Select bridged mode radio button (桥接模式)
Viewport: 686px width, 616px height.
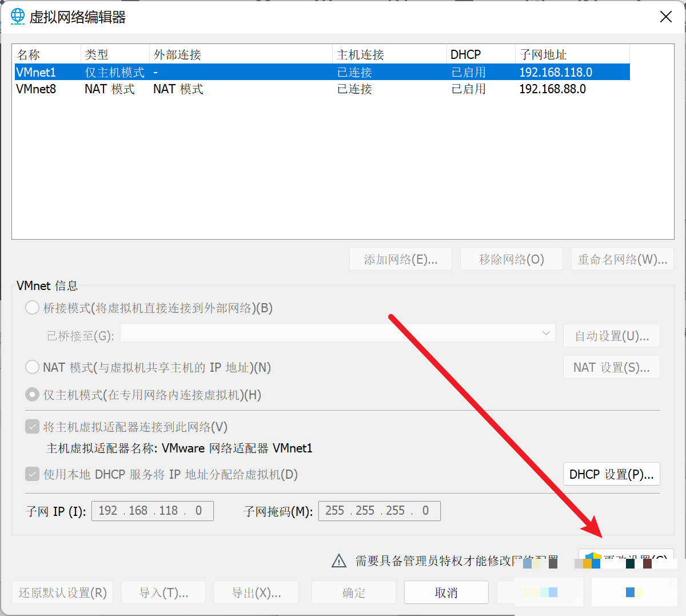pos(33,308)
